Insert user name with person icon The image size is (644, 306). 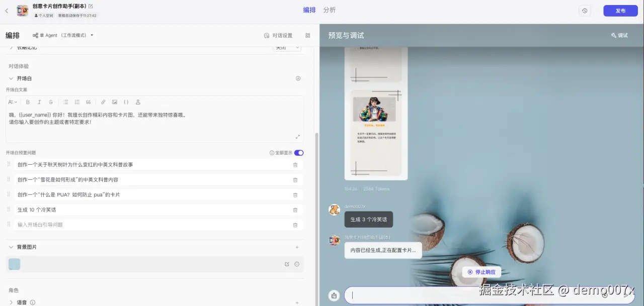tap(138, 102)
